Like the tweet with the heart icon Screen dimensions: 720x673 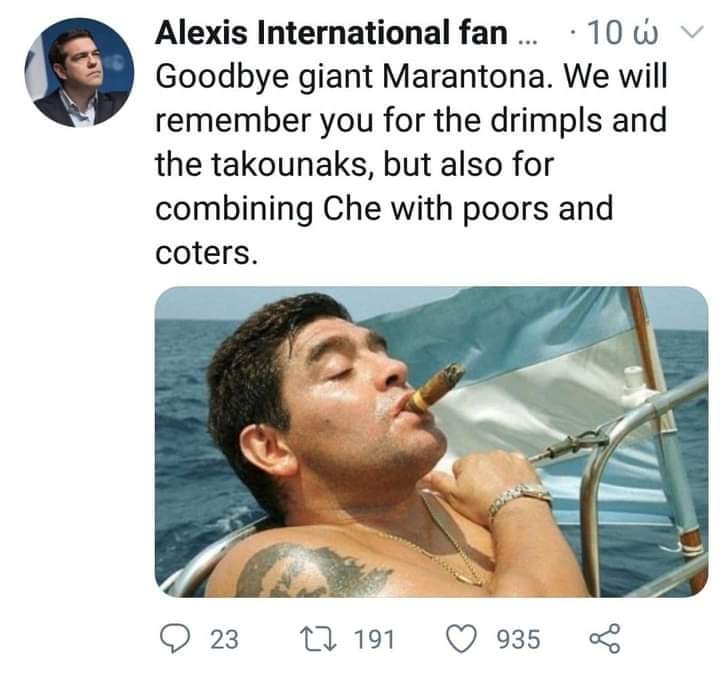click(461, 639)
